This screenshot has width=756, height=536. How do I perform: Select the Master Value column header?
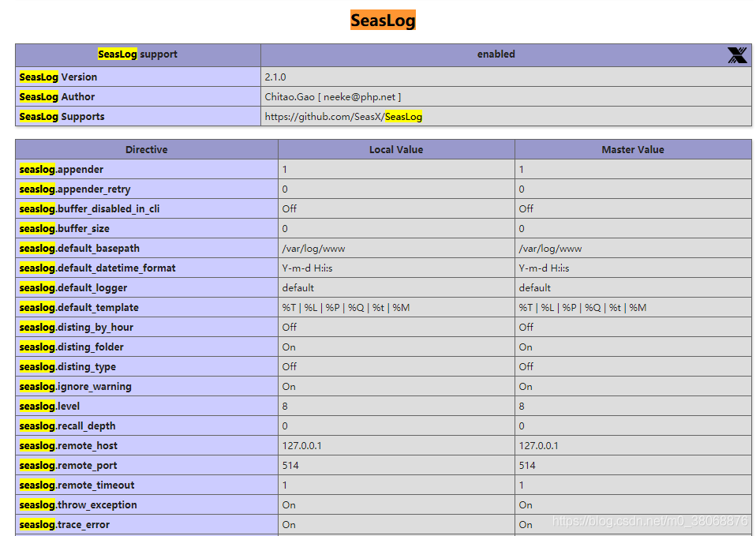[633, 150]
